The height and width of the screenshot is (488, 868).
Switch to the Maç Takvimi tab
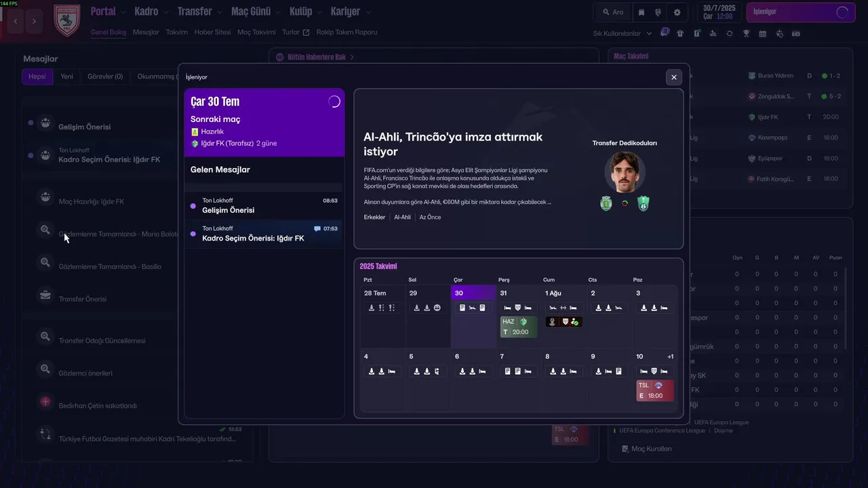click(256, 32)
